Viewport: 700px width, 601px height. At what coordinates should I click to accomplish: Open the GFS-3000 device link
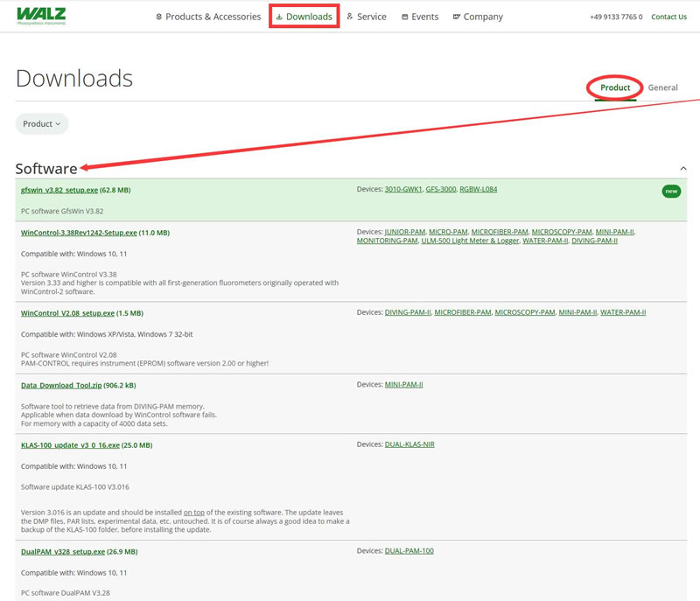[x=443, y=189]
